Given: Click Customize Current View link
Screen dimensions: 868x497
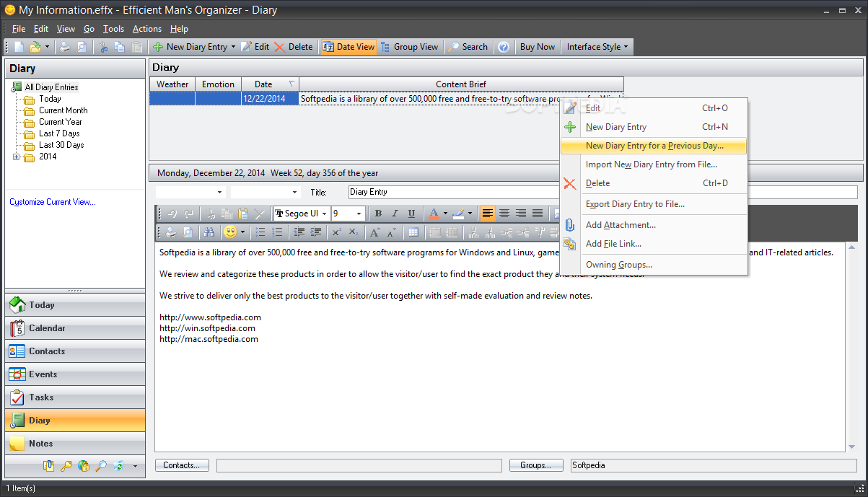Looking at the screenshot, I should point(53,203).
